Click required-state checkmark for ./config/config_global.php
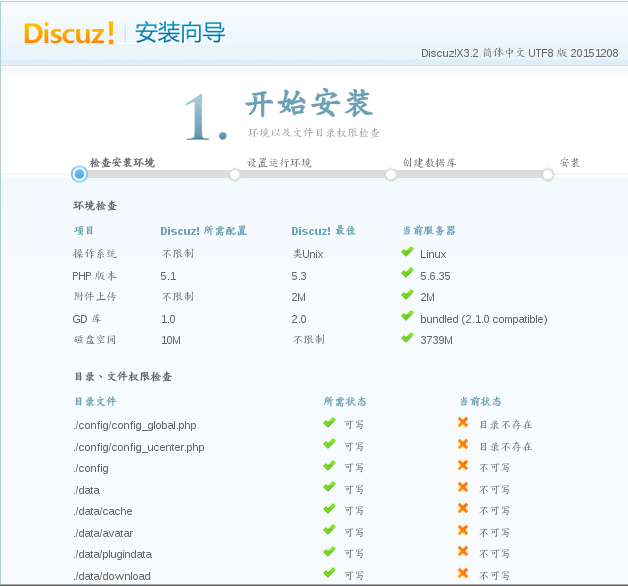The width and height of the screenshot is (628, 586). click(x=329, y=423)
